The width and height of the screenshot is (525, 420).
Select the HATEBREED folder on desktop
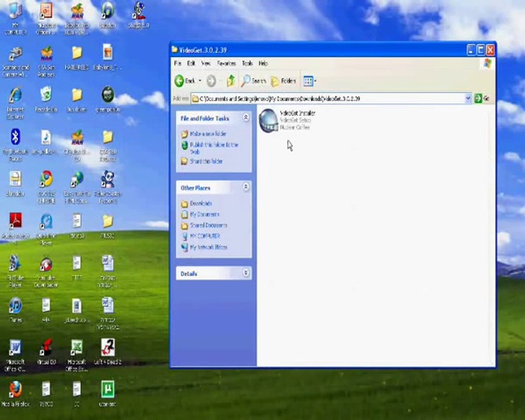point(76,58)
